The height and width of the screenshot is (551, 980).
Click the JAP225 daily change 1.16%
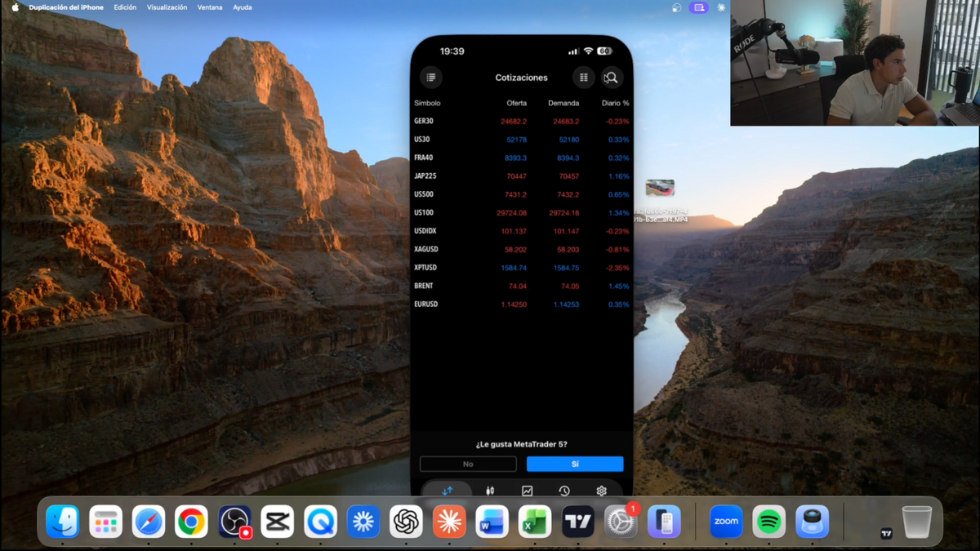619,176
